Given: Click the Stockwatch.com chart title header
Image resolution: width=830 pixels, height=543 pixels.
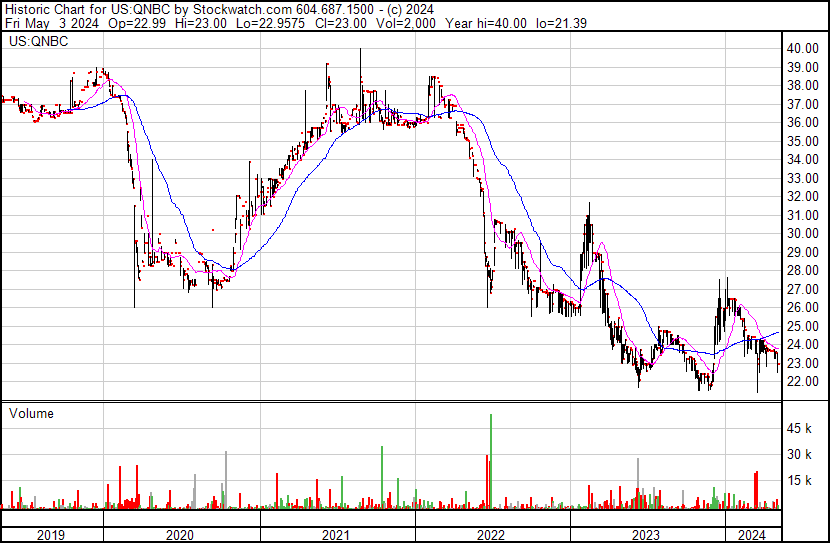Looking at the screenshot, I should pyautogui.click(x=220, y=9).
